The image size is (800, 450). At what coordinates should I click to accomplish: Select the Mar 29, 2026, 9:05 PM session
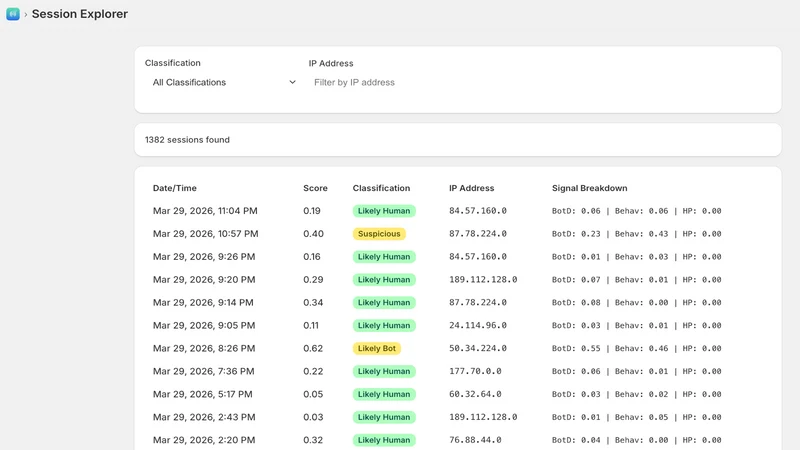pos(458,326)
